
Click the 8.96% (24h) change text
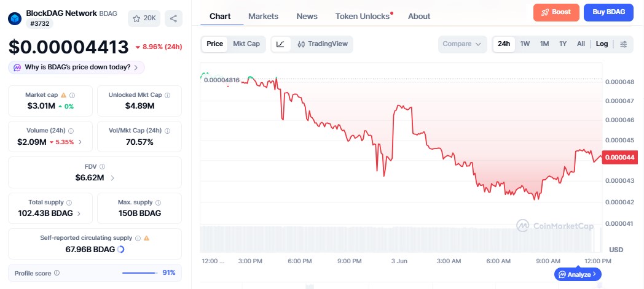coord(162,47)
